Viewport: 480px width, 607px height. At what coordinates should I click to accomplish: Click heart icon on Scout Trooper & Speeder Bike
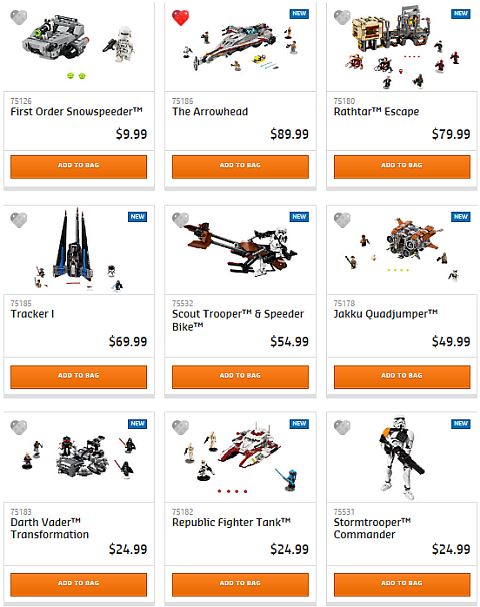[x=180, y=220]
